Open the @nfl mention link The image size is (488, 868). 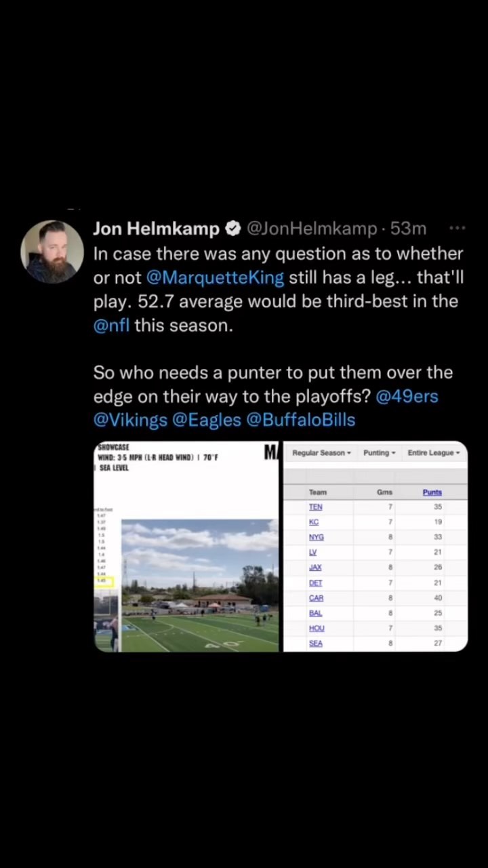(x=111, y=325)
